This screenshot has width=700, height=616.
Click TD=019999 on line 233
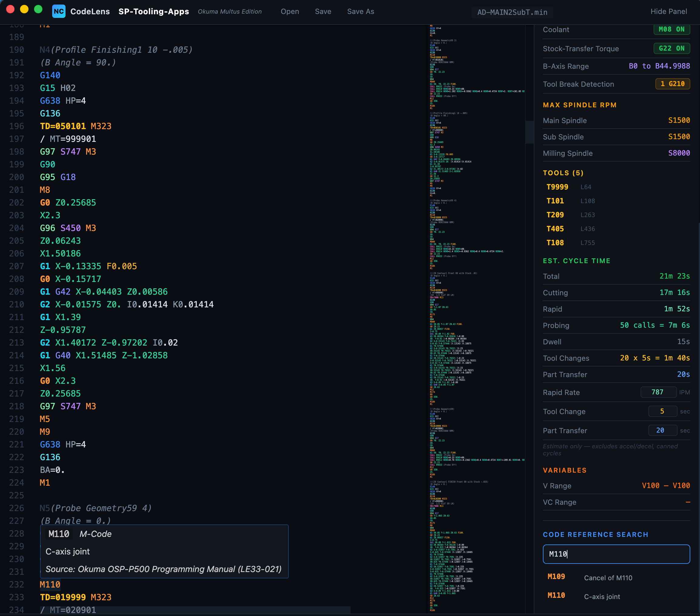tap(63, 597)
